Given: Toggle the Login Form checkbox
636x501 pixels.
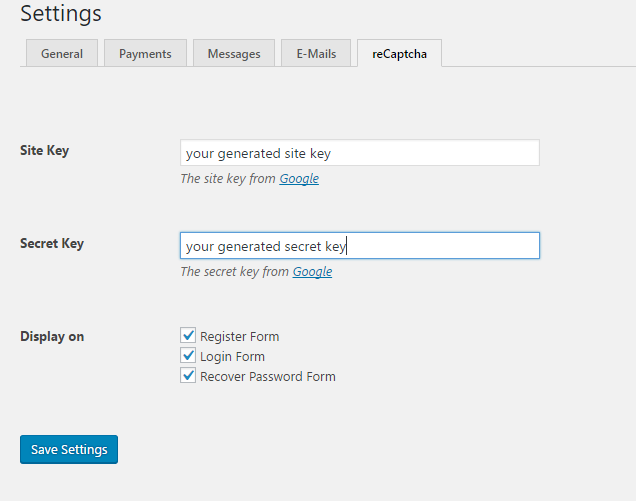Looking at the screenshot, I should pos(188,355).
